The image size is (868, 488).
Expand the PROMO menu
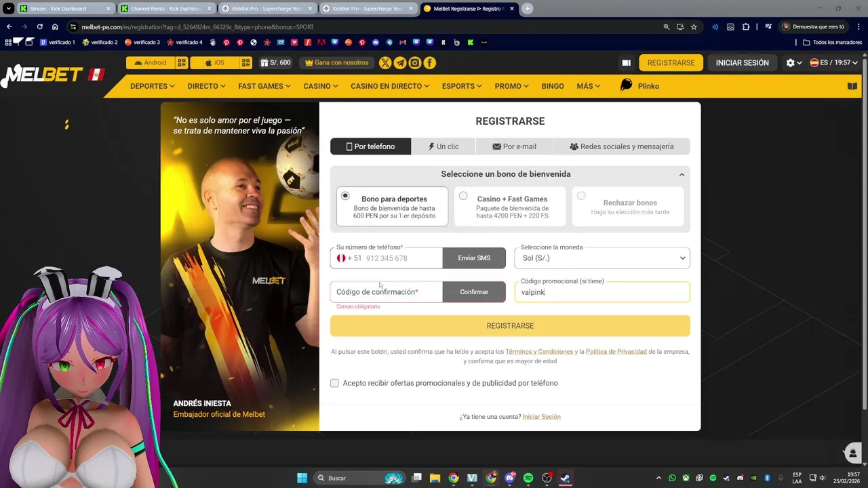pos(512,86)
